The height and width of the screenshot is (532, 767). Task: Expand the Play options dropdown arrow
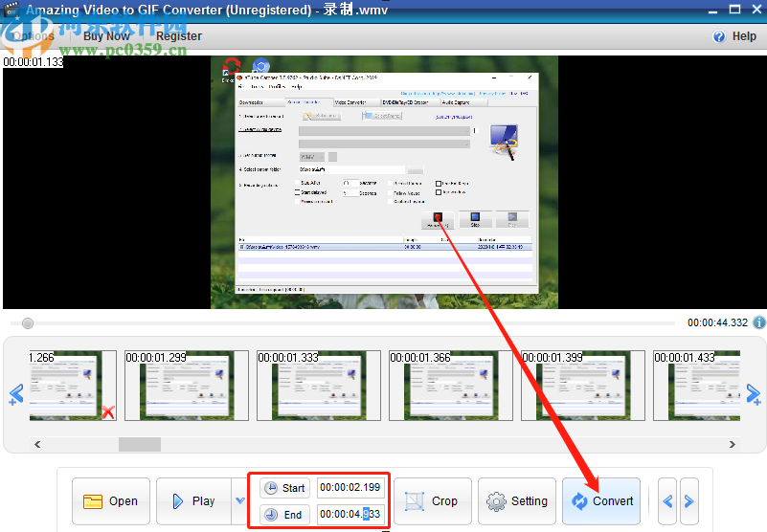pos(239,500)
